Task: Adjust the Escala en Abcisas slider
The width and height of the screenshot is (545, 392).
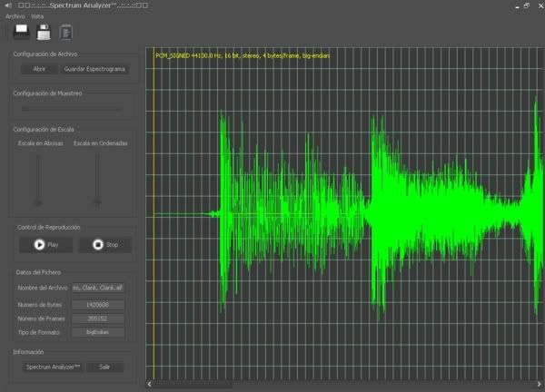Action: [x=38, y=181]
